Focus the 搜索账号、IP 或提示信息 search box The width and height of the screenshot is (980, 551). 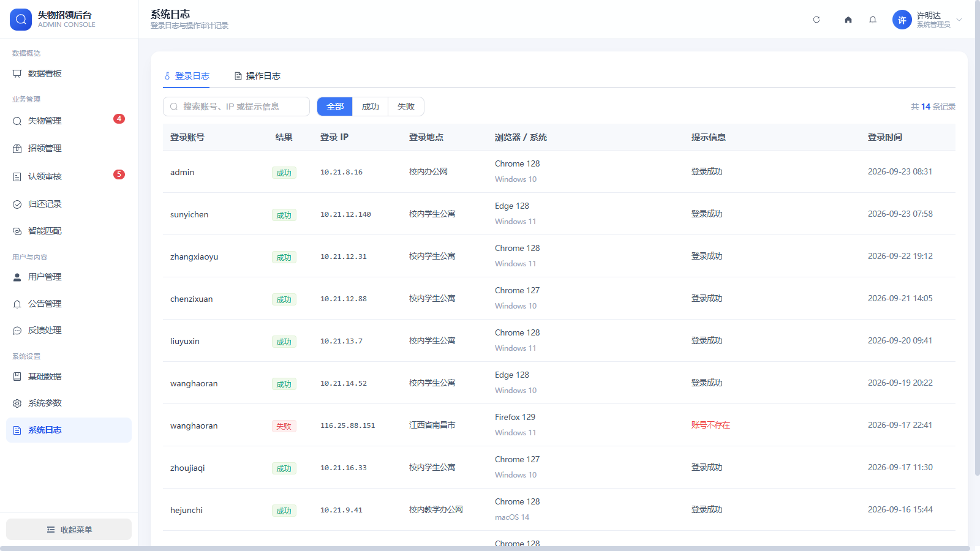coord(236,107)
